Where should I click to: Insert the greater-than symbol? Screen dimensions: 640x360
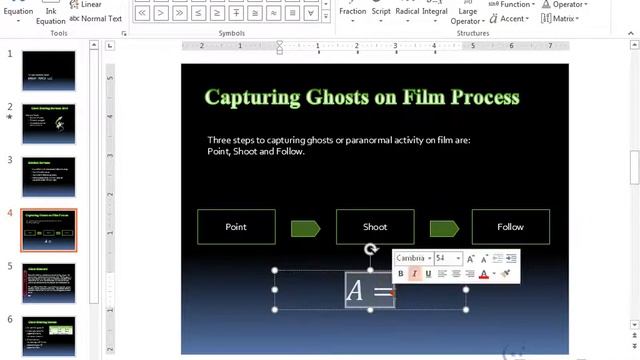tap(161, 13)
